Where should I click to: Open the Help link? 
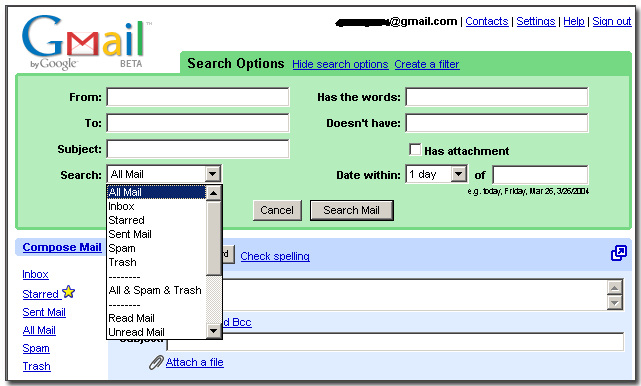tap(574, 21)
